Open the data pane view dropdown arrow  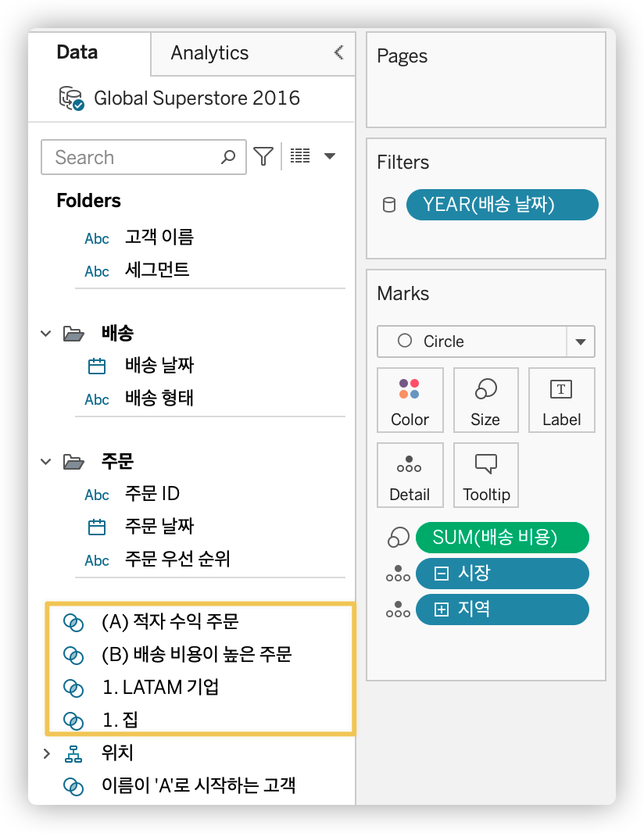(x=330, y=156)
